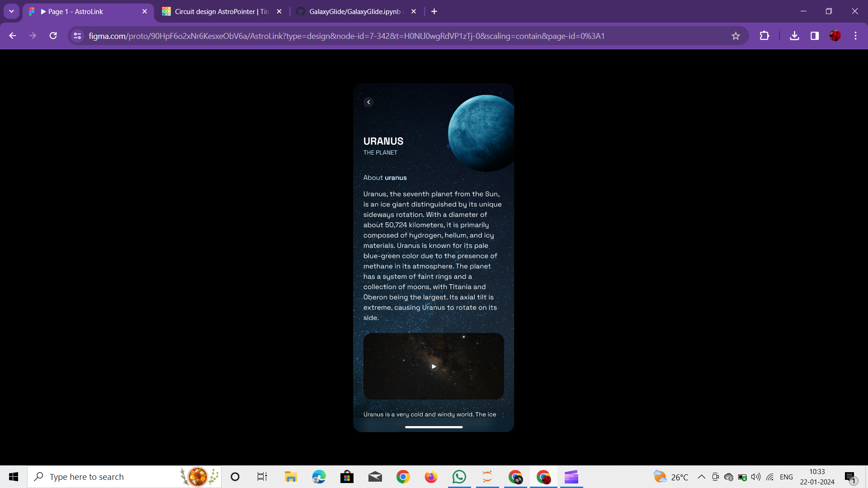Open a new browser tab

tap(434, 12)
